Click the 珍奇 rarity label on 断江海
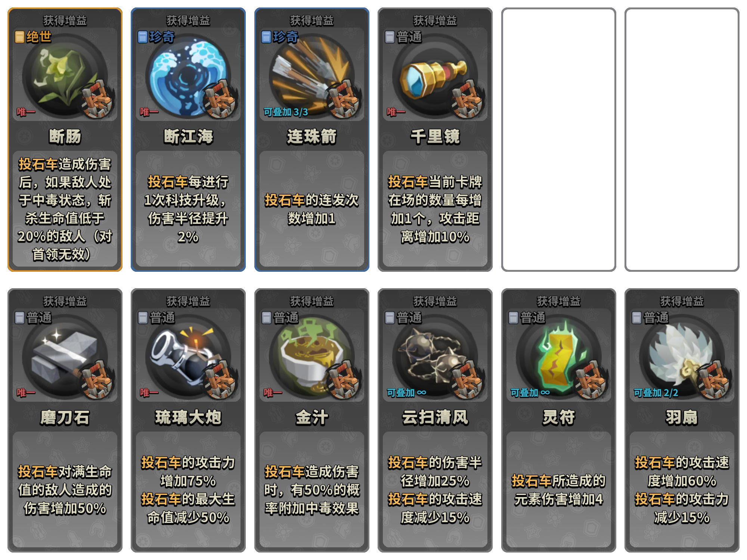 coord(156,37)
